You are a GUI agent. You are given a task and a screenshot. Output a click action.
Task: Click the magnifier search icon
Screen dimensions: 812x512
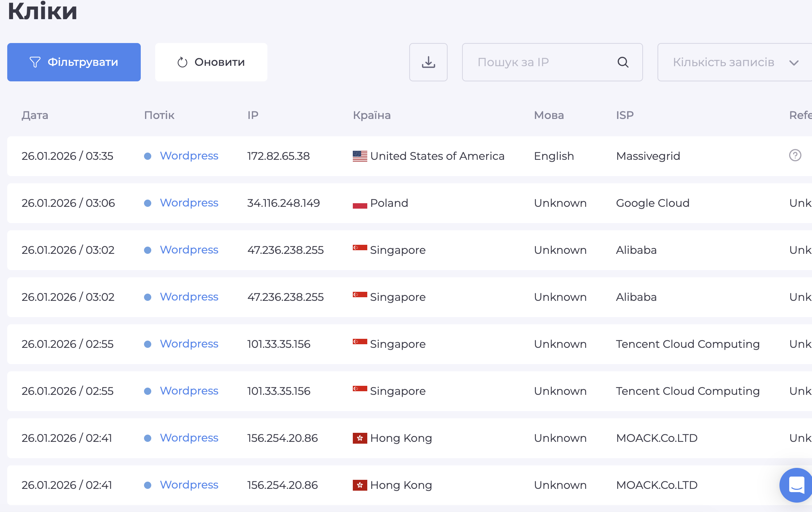(623, 62)
